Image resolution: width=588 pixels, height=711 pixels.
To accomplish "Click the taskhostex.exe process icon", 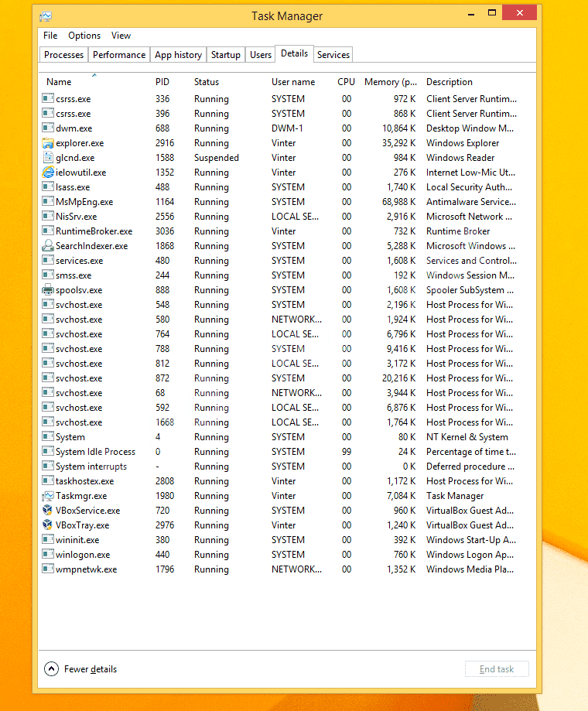I will click(48, 480).
